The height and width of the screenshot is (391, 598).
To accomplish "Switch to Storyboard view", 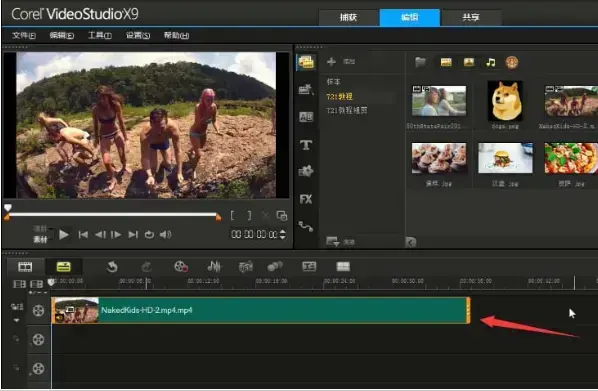I will [x=25, y=267].
